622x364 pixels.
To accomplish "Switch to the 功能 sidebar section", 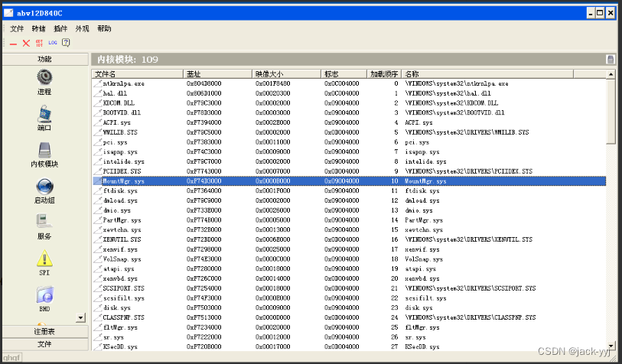I will 45,59.
